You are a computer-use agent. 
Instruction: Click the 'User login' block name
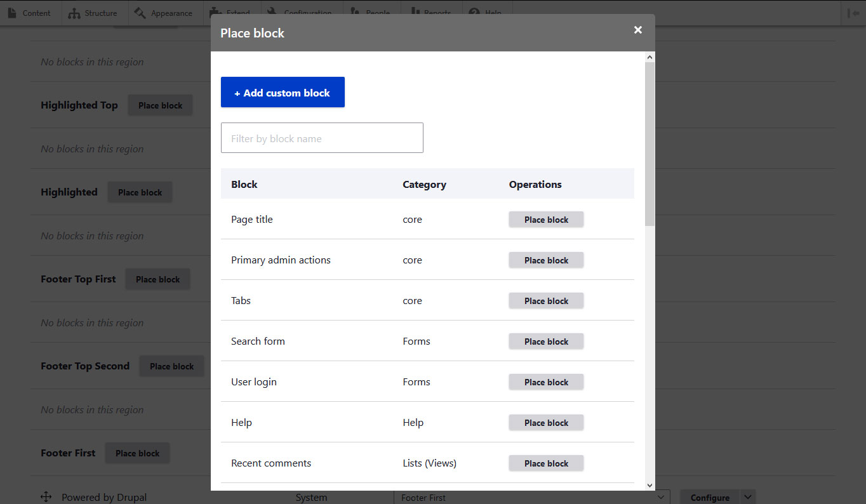tap(254, 382)
